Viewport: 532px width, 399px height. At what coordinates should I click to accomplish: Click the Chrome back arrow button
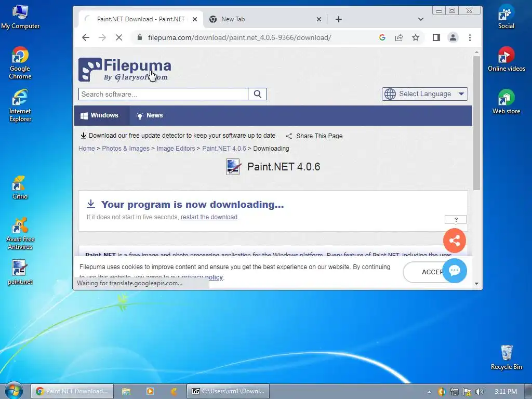pos(86,37)
